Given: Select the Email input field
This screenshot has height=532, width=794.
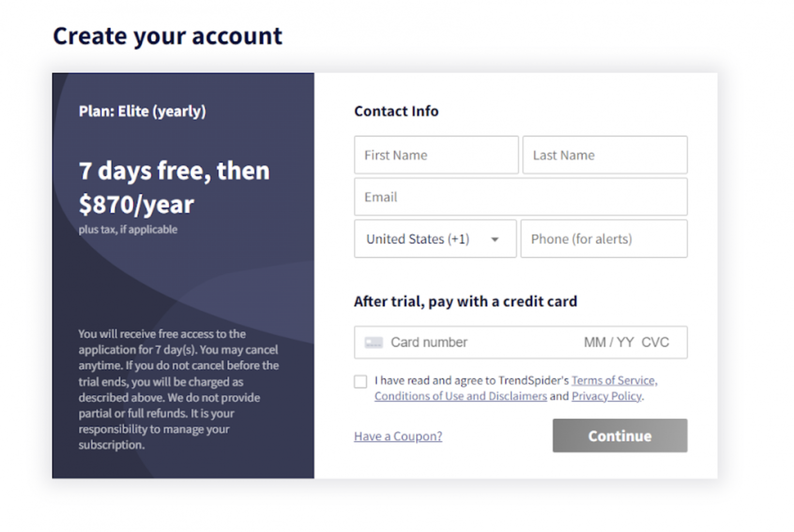Looking at the screenshot, I should (521, 197).
